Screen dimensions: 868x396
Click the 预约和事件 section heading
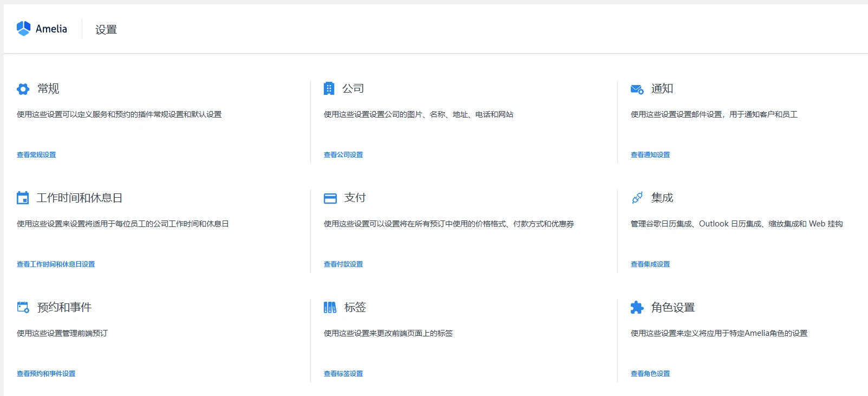64,308
